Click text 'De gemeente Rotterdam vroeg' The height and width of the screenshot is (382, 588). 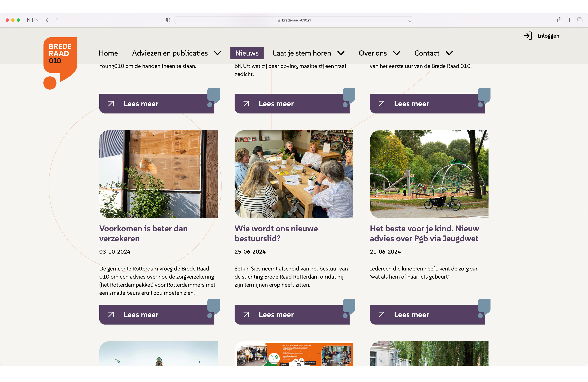pyautogui.click(x=136, y=269)
